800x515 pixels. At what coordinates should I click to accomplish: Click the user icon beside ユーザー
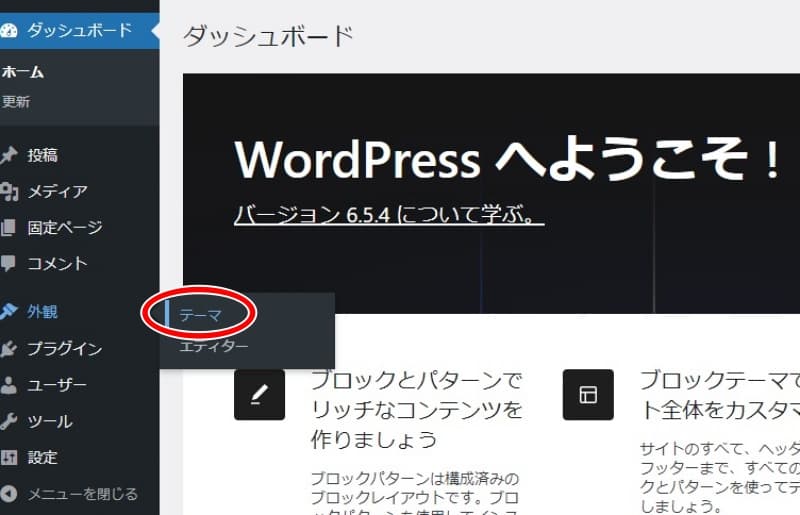pyautogui.click(x=8, y=385)
